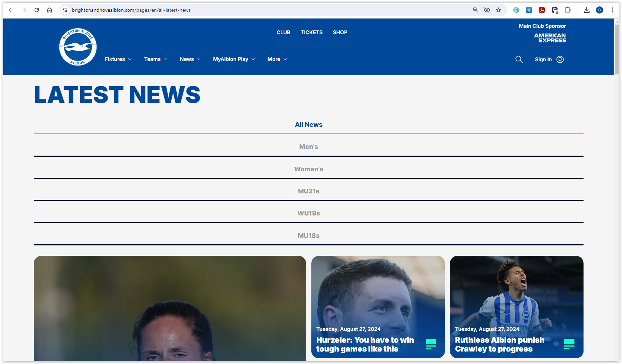Expand the News dropdown menu
The image size is (622, 364).
190,59
